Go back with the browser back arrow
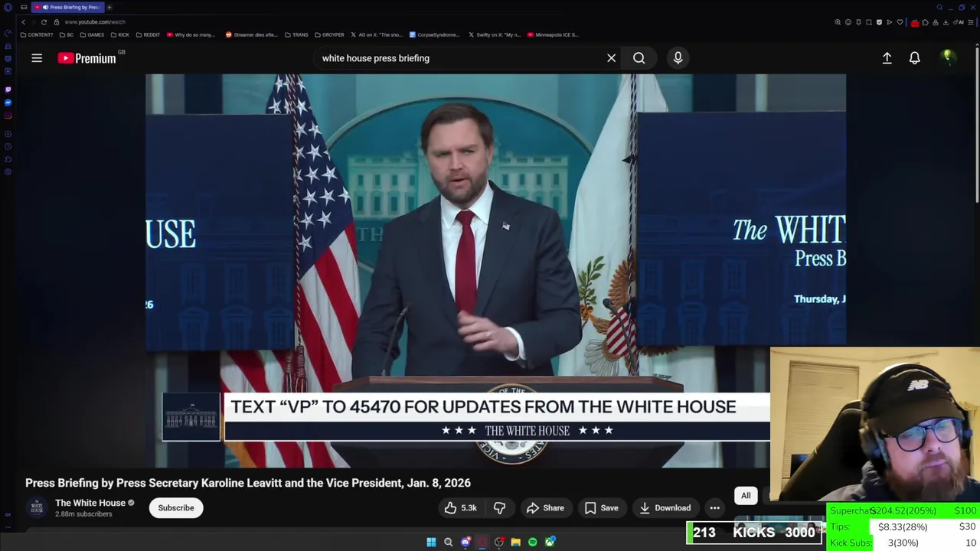Viewport: 980px width, 551px height. [23, 22]
